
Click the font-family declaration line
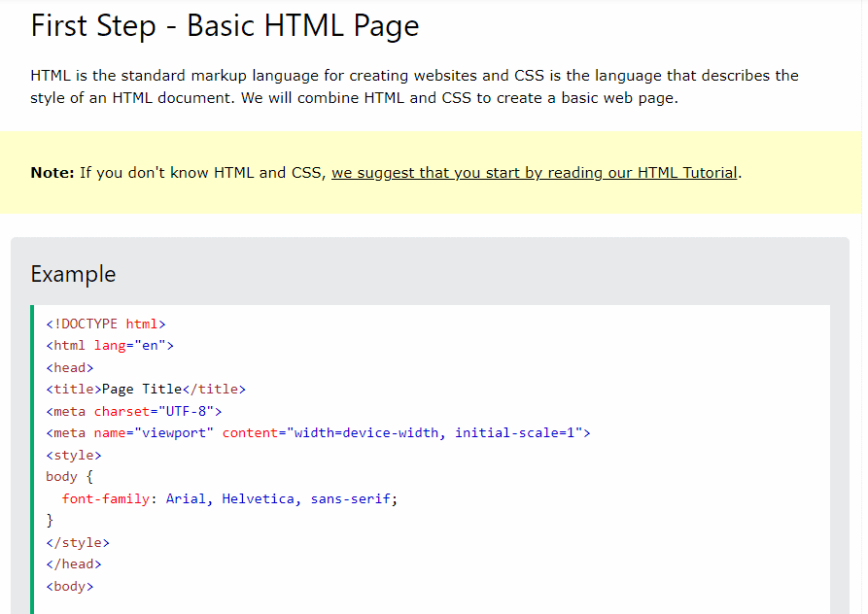coord(229,499)
